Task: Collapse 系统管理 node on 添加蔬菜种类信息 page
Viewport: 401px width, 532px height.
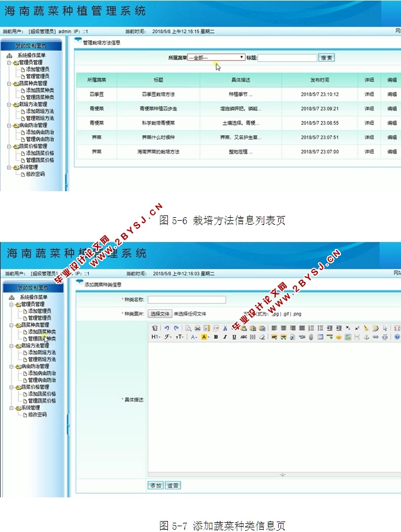Action: [11, 408]
